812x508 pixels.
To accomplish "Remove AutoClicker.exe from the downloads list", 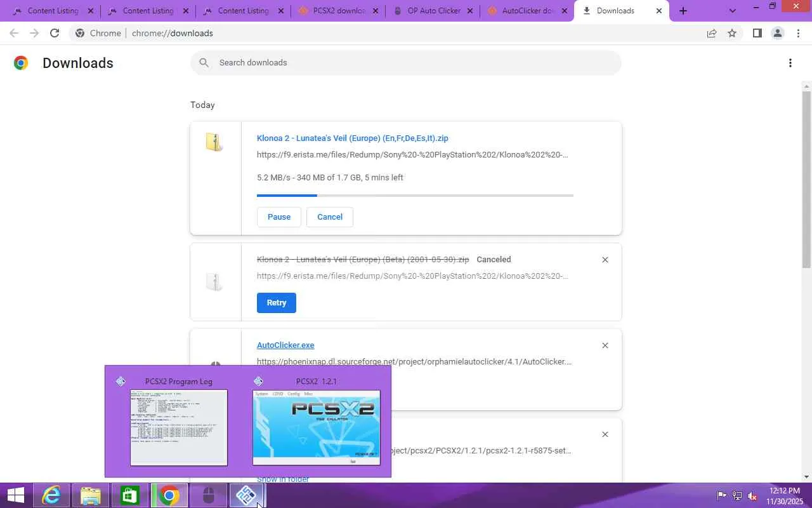I will [605, 345].
